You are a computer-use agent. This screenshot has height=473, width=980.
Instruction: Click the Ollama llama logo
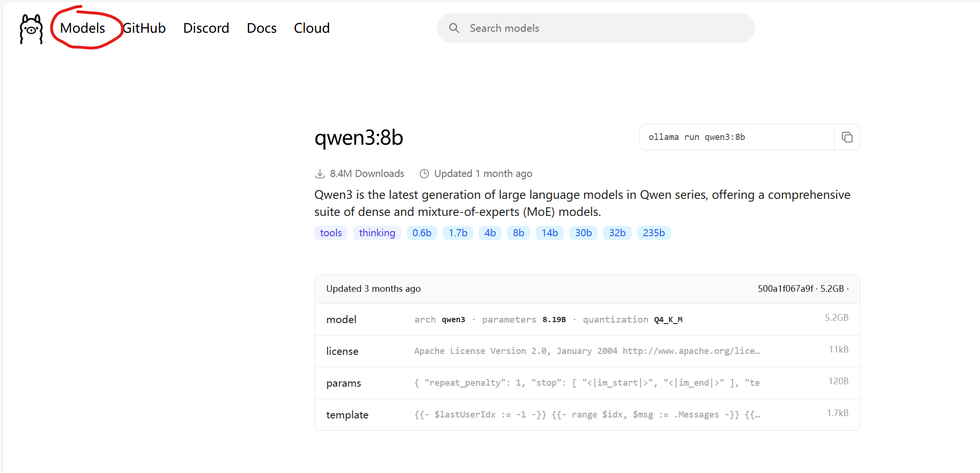coord(31,28)
